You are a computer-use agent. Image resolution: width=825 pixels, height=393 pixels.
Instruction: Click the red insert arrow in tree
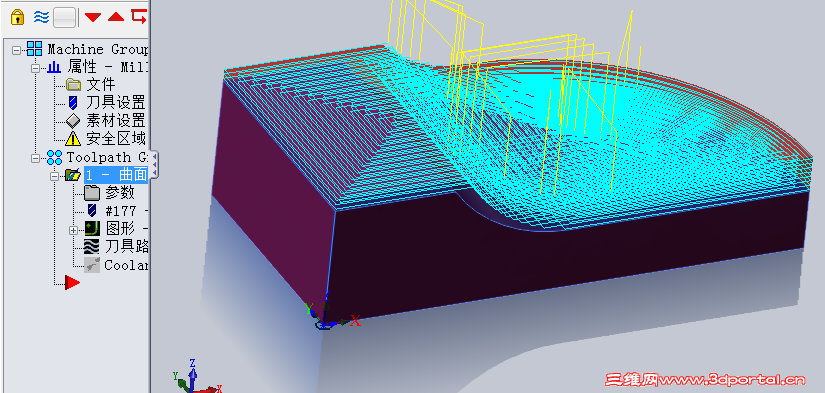click(x=72, y=283)
